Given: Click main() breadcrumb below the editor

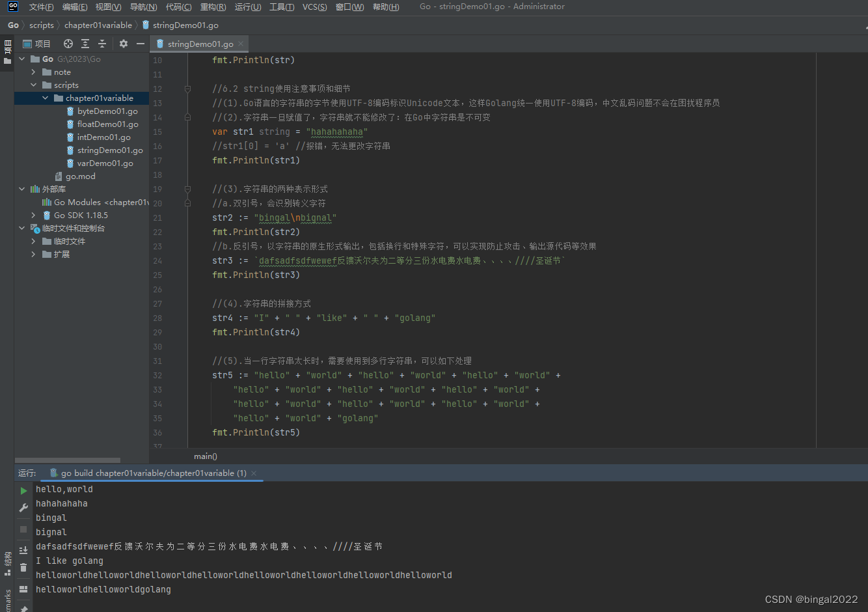Looking at the screenshot, I should coord(206,456).
